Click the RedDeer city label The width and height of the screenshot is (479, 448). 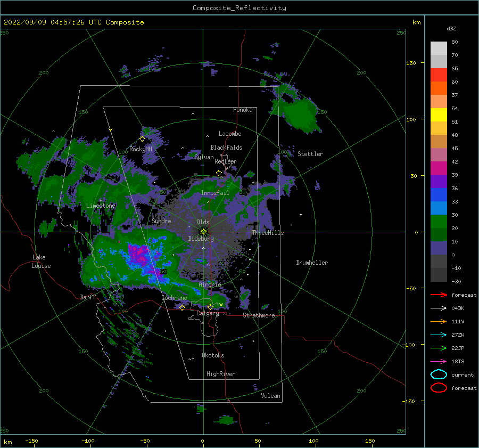[226, 161]
